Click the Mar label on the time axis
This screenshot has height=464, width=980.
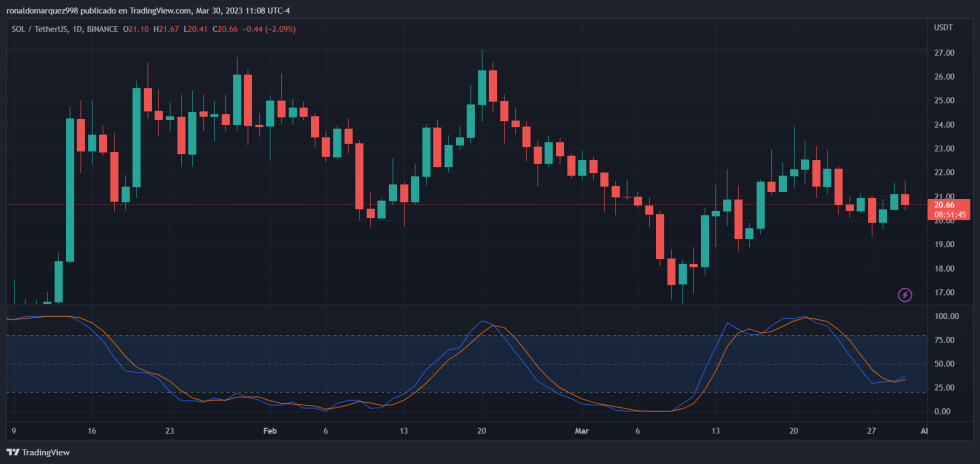(x=582, y=431)
